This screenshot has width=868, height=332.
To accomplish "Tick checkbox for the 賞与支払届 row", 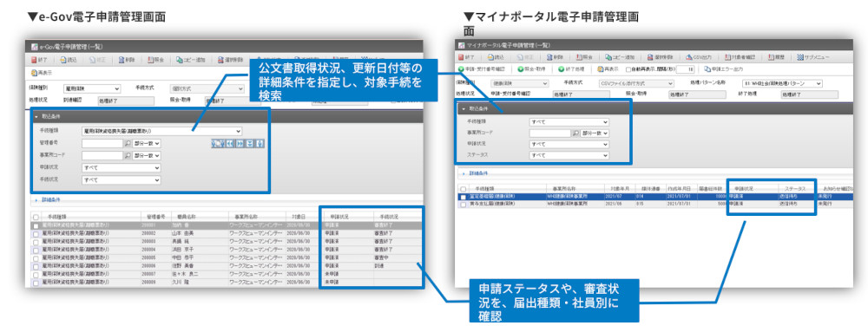I will [x=463, y=204].
